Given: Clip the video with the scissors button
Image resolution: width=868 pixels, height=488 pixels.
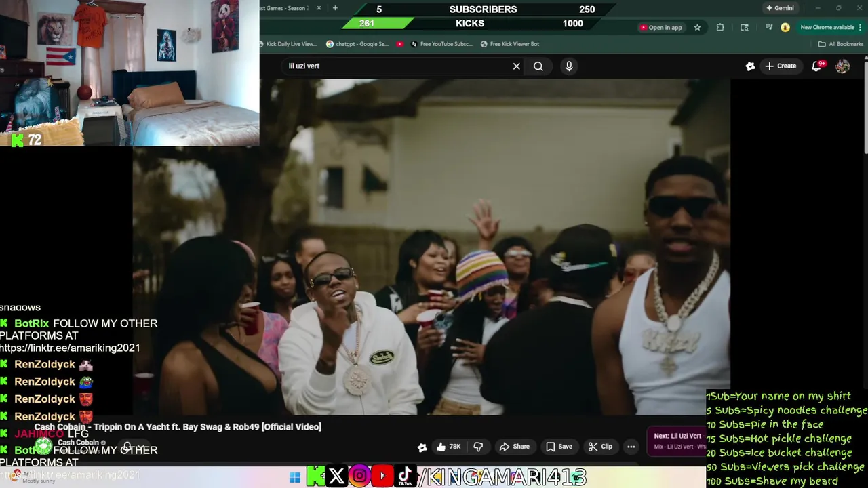Looking at the screenshot, I should click(600, 447).
